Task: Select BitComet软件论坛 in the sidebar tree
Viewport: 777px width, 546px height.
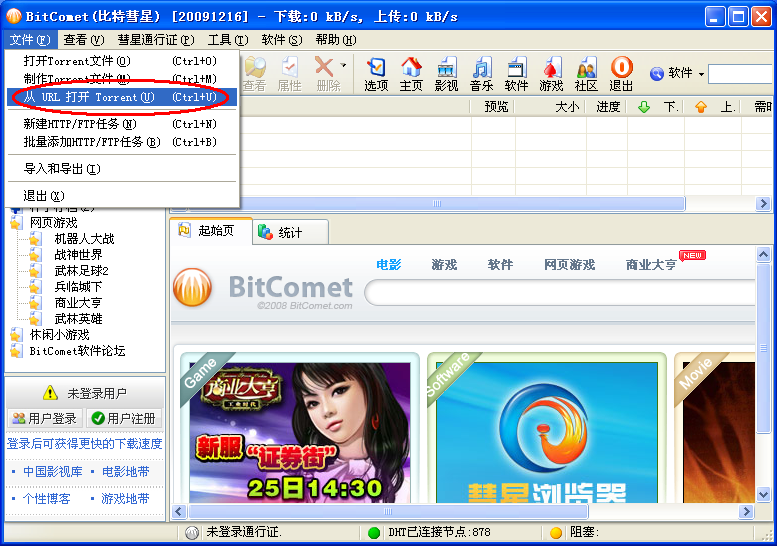Action: pyautogui.click(x=77, y=351)
